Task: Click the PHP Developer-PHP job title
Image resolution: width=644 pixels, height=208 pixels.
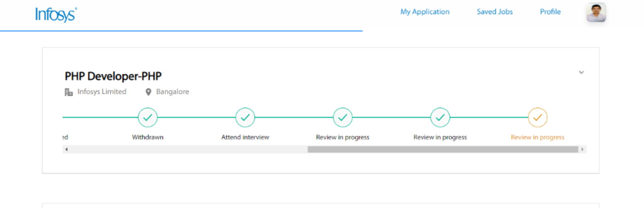Action: (x=113, y=76)
